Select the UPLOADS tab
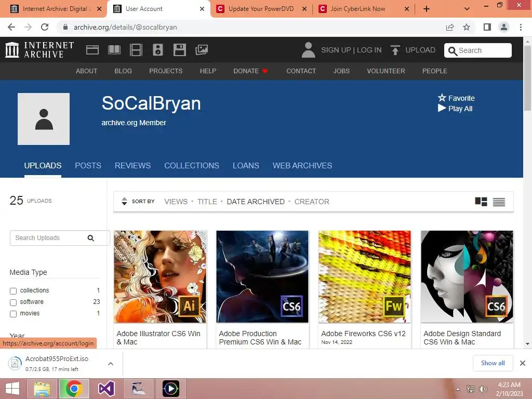The height and width of the screenshot is (399, 532). (43, 166)
